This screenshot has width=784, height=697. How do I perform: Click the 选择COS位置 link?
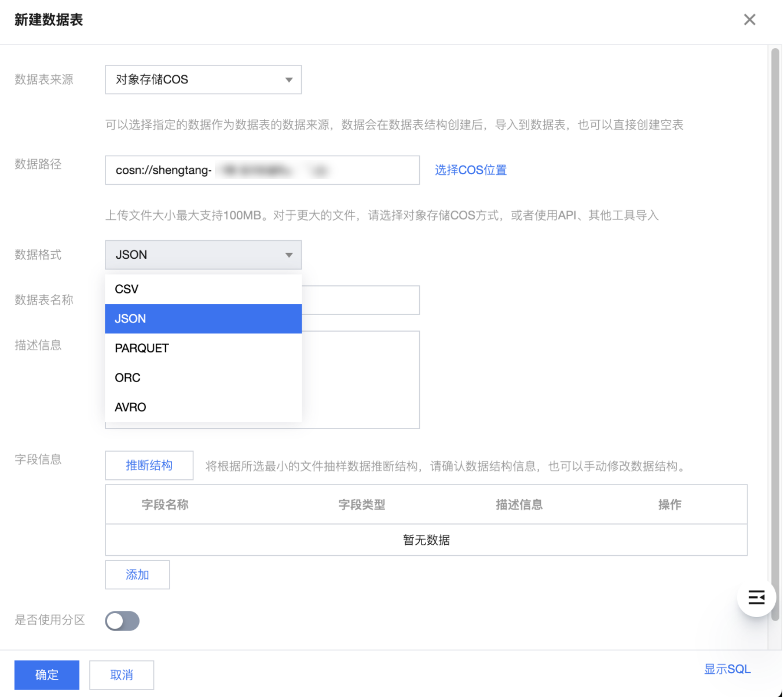coord(470,170)
